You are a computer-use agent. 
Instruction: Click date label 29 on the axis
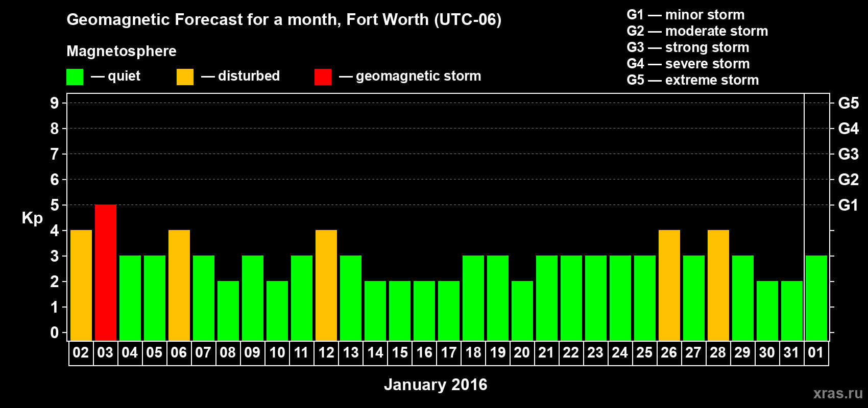[742, 352]
